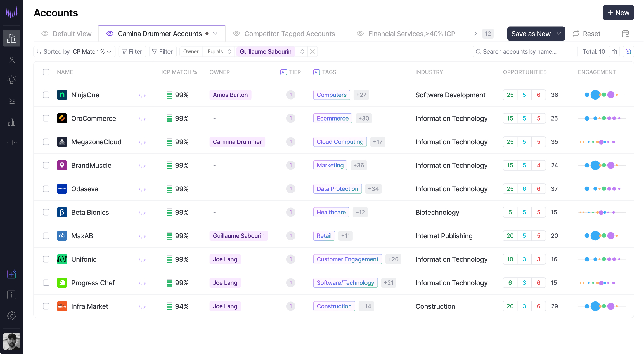The height and width of the screenshot is (354, 644).
Task: Click the New account button
Action: [618, 13]
